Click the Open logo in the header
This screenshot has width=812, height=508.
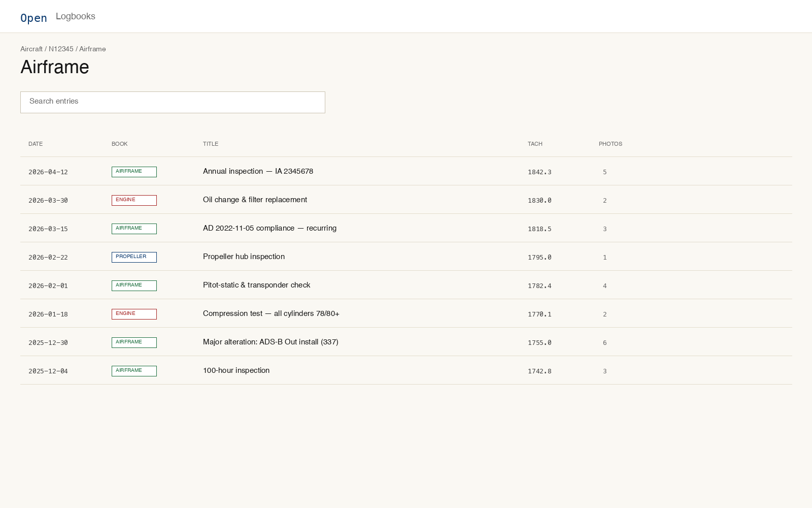click(33, 18)
